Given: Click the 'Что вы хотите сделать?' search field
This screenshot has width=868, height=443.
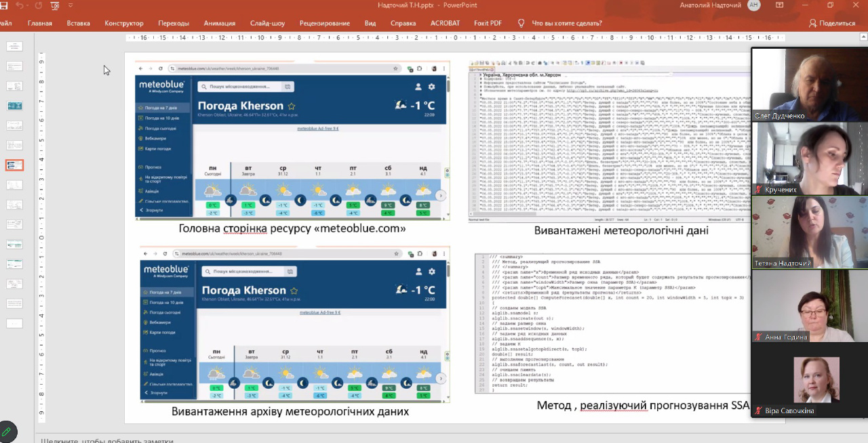Looking at the screenshot, I should 567,23.
